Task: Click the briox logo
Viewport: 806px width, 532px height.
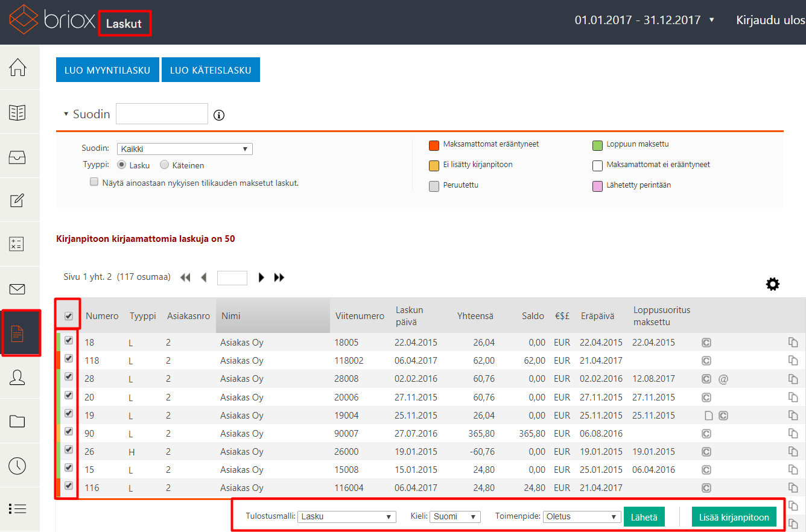Action: pos(52,20)
